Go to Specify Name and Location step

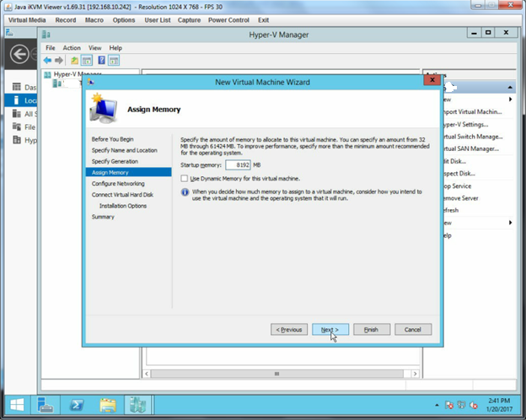[125, 150]
